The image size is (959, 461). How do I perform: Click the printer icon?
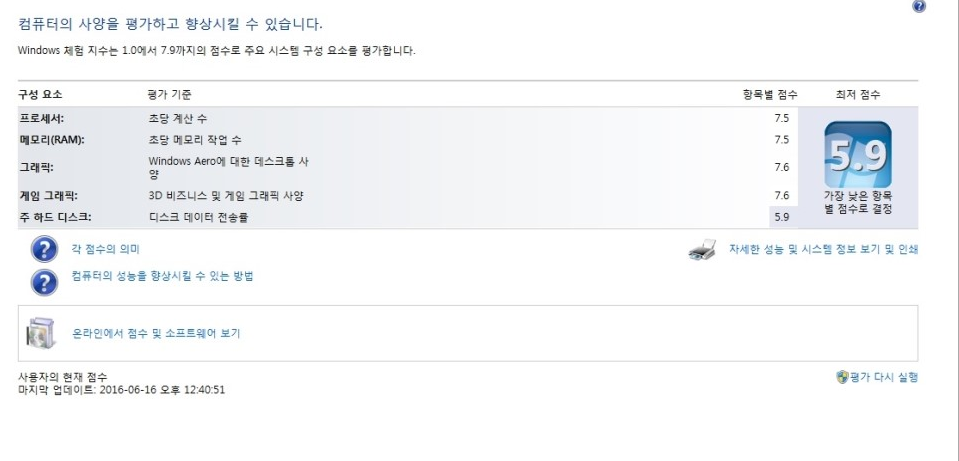click(x=702, y=251)
